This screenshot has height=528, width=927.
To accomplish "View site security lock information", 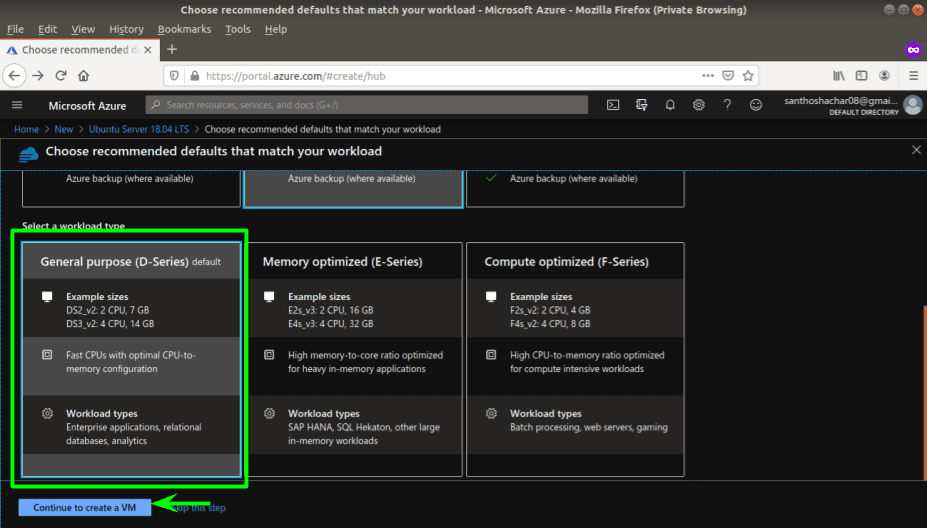I will (x=195, y=76).
